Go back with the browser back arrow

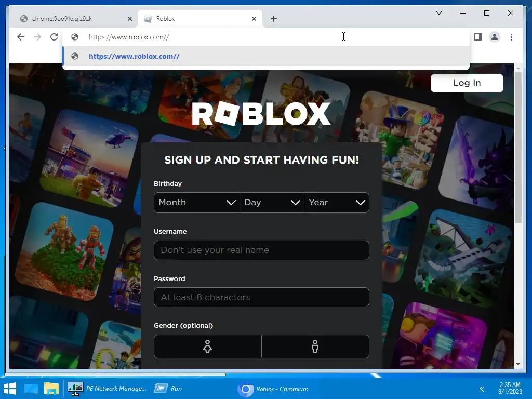click(x=21, y=37)
